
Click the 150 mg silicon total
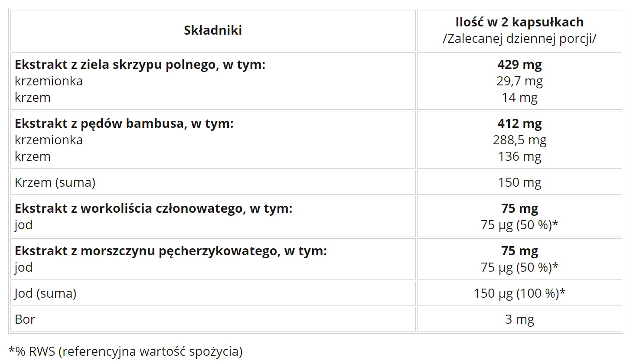(x=519, y=182)
